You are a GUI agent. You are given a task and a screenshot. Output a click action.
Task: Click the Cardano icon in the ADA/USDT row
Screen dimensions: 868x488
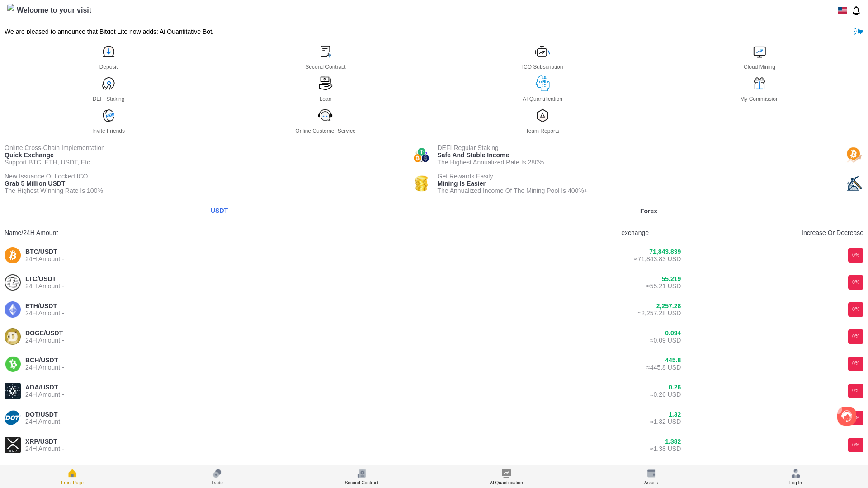[x=13, y=391]
